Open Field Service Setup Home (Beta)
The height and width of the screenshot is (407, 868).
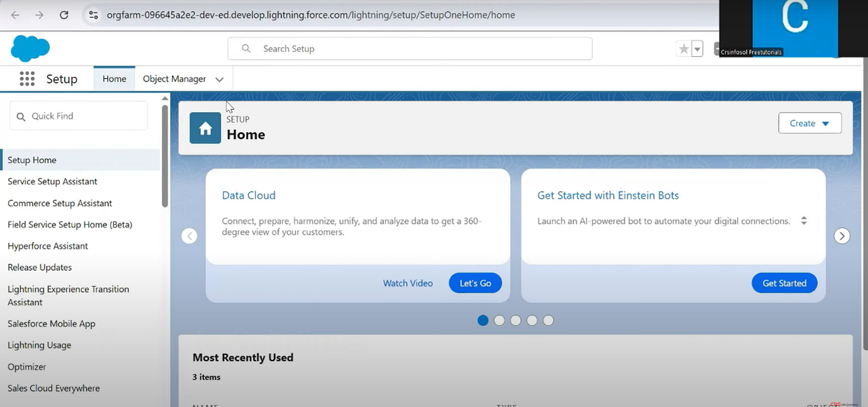[69, 225]
